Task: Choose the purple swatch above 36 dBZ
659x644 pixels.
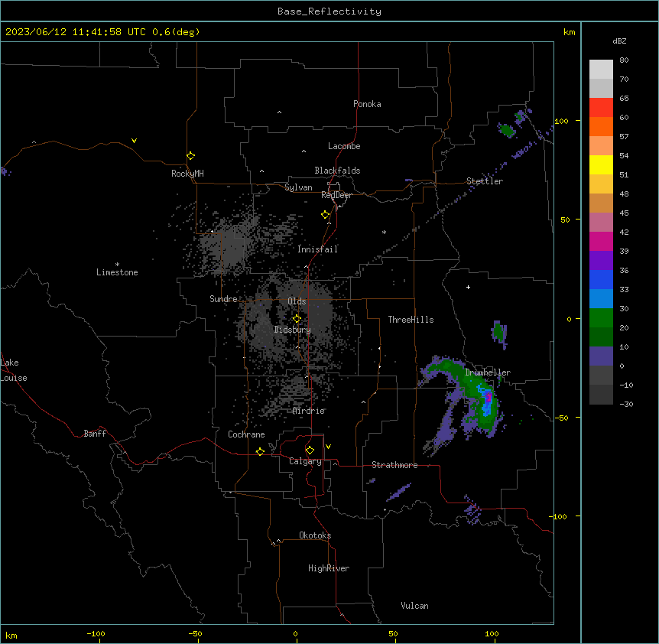Action: click(x=601, y=260)
